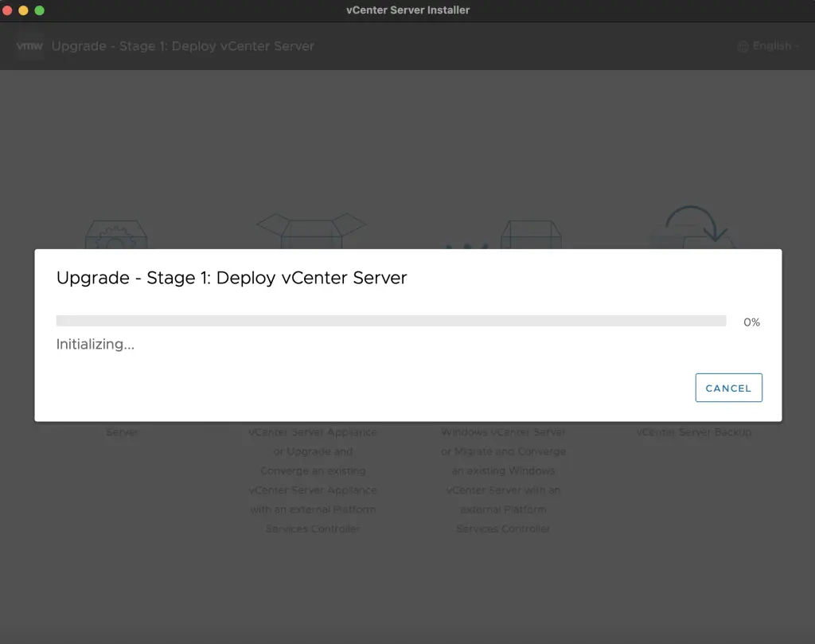Click the Initializing... status text
Viewport: 815px width, 644px height.
coord(95,344)
